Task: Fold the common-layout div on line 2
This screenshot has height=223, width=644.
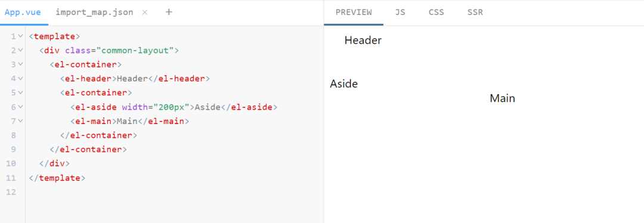Action: tap(20, 51)
